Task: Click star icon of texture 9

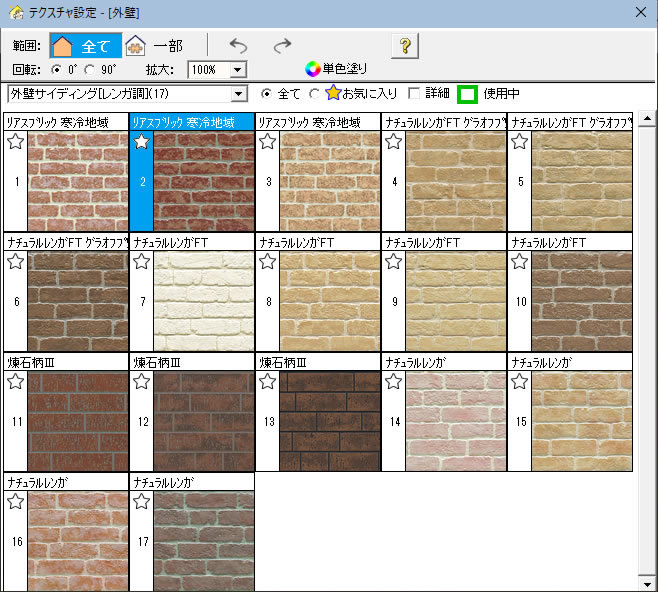Action: coord(394,261)
